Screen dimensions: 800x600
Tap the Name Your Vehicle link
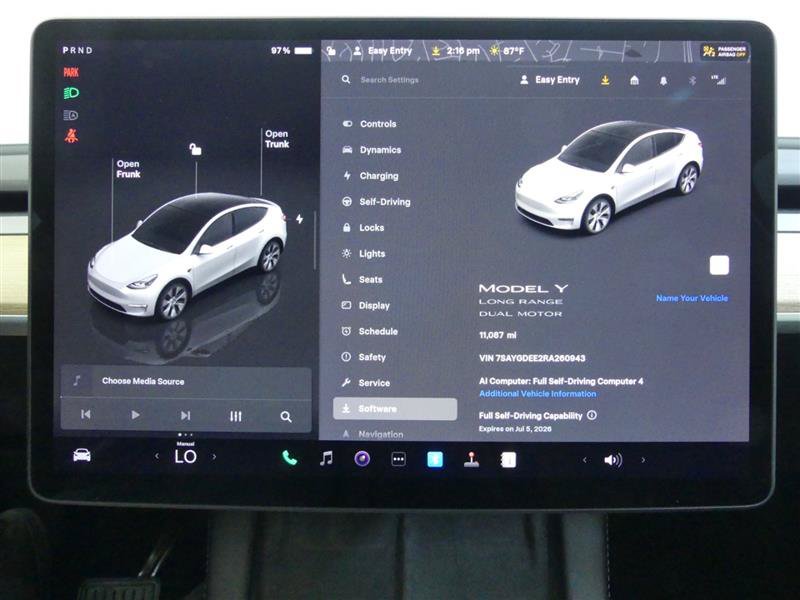692,298
